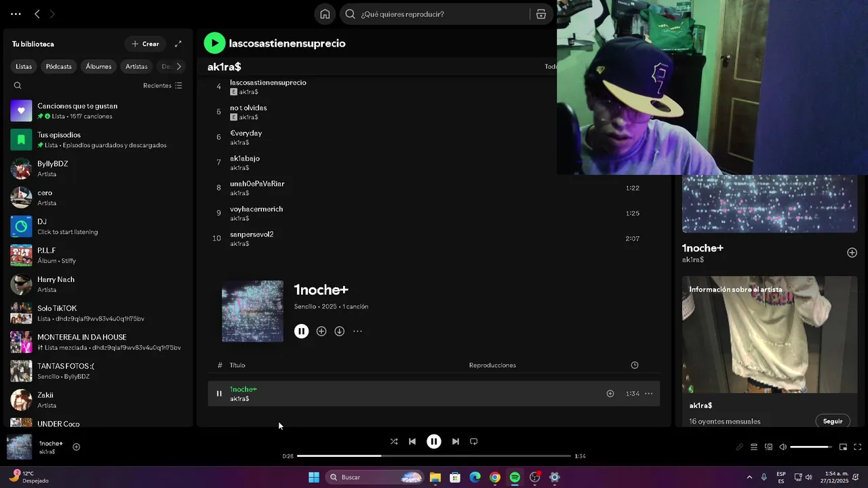
Task: Sort by the duration clock column icon
Action: [x=635, y=365]
